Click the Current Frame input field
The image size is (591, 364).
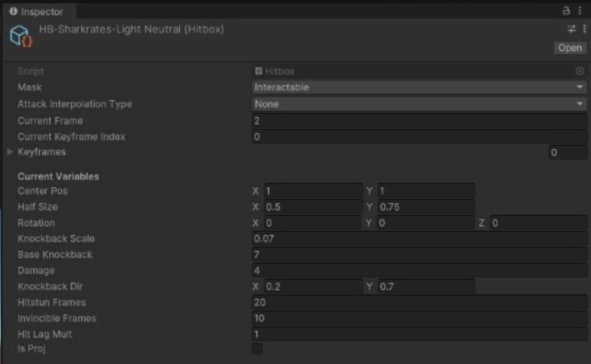419,121
